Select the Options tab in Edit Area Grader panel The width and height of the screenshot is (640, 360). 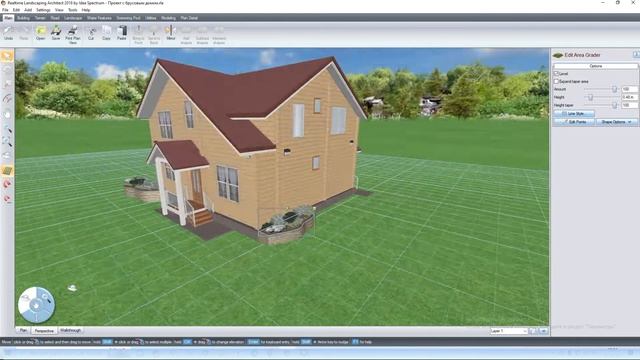[x=596, y=66]
